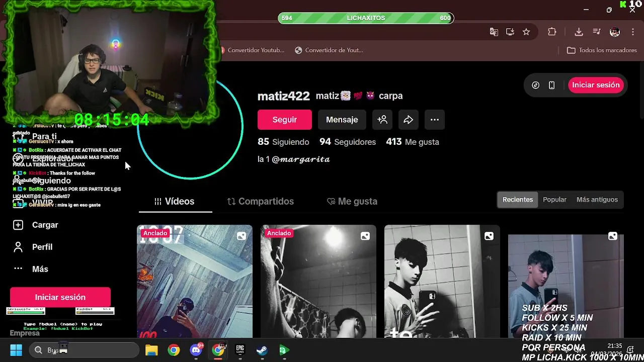Viewport: 644px width, 362px height.
Task: Open the 85 Siguiendo list
Action: pyautogui.click(x=283, y=142)
